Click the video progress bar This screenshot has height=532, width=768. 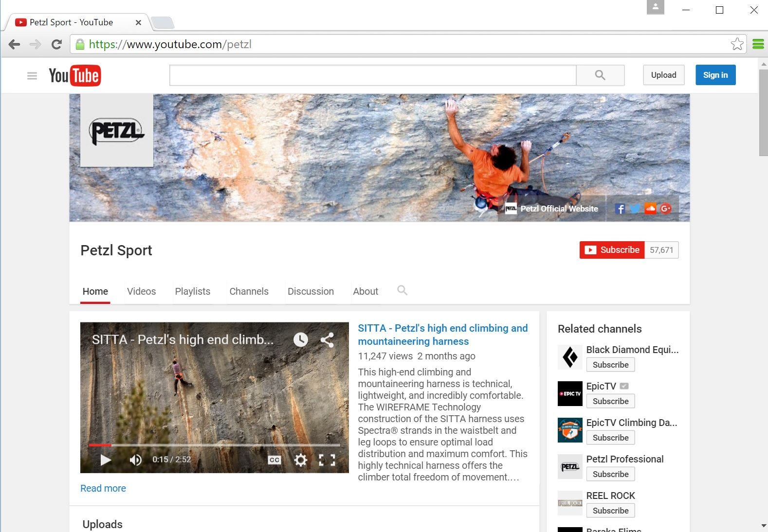(x=215, y=445)
